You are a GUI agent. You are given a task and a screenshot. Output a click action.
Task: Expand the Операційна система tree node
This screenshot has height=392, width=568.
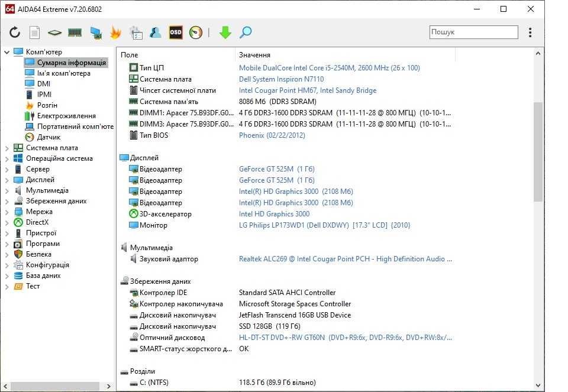(x=7, y=158)
